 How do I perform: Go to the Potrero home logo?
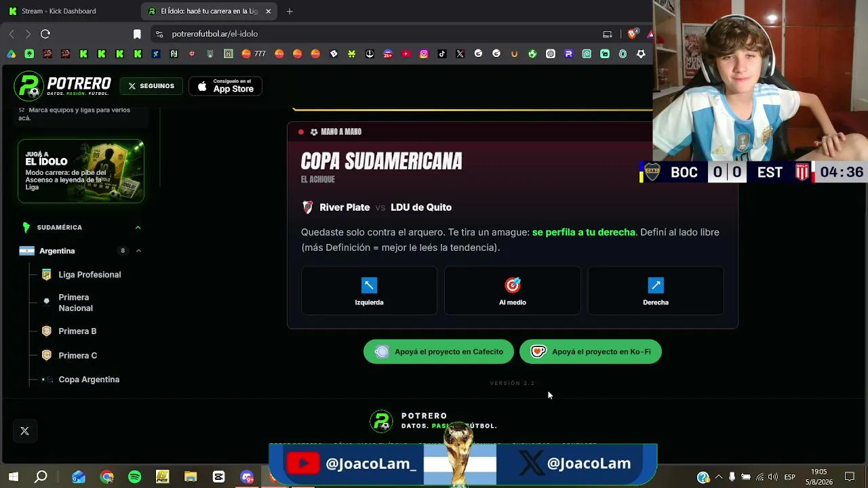(63, 86)
